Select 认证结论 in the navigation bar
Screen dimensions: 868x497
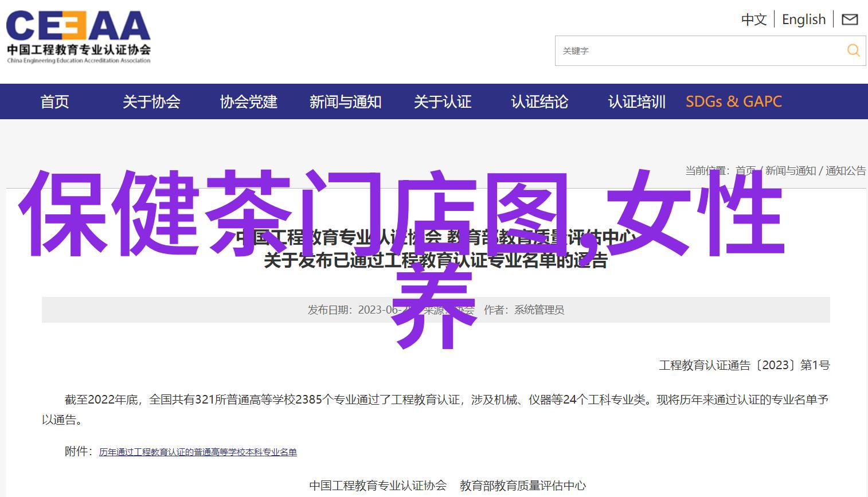[x=539, y=101]
